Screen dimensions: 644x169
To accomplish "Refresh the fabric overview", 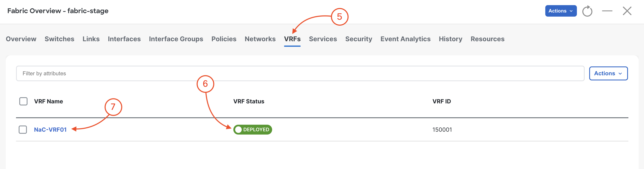I will 587,11.
